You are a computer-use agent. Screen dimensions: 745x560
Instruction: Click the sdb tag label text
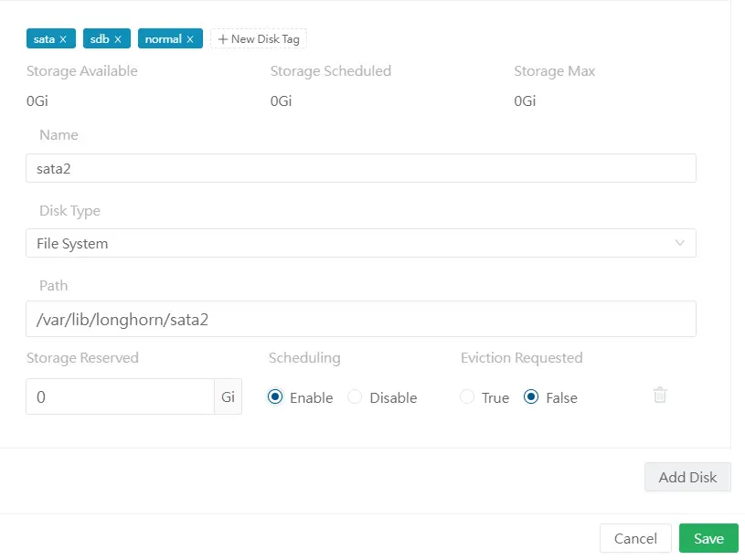100,39
